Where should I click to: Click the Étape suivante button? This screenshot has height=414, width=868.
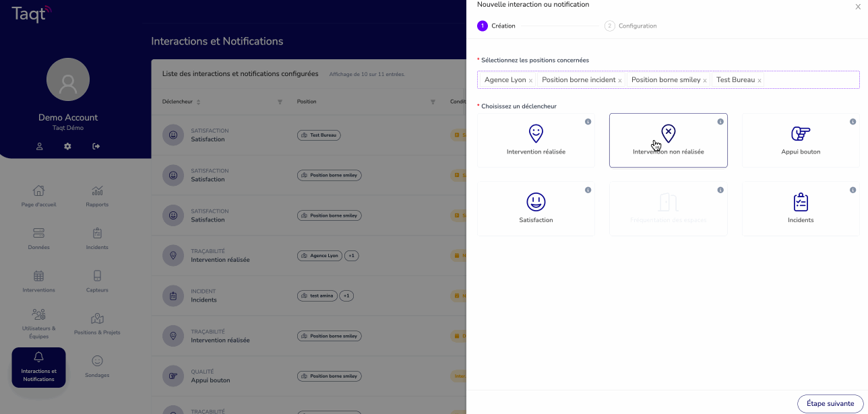point(830,403)
